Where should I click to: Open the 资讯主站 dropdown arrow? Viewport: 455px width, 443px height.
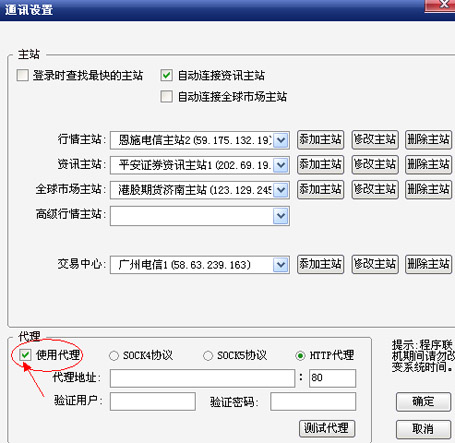pyautogui.click(x=281, y=165)
